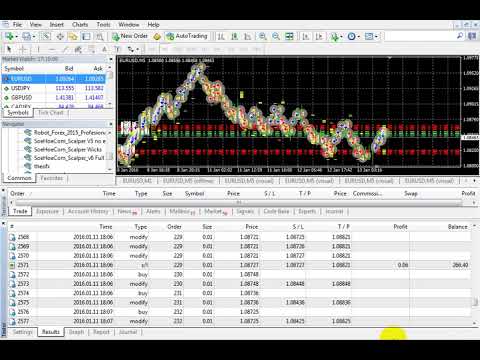The image size is (480, 360).
Task: Open the Periods clock icon
Action: tap(351, 36)
